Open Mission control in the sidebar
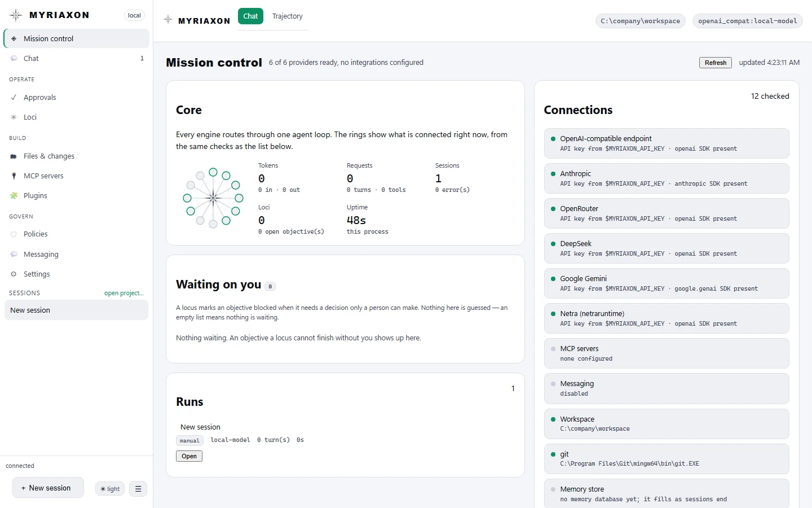 pyautogui.click(x=76, y=38)
